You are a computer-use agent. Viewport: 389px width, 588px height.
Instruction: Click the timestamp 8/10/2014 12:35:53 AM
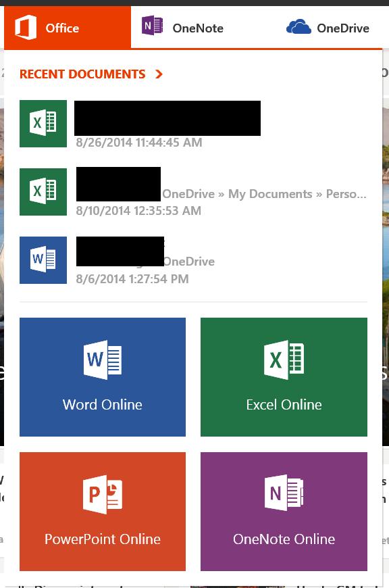pyautogui.click(x=138, y=211)
